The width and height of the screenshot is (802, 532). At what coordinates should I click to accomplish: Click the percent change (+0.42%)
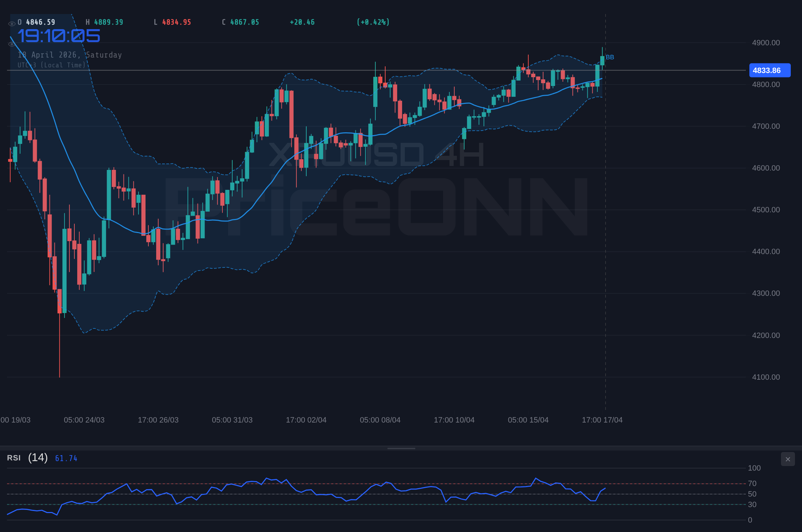pyautogui.click(x=373, y=22)
